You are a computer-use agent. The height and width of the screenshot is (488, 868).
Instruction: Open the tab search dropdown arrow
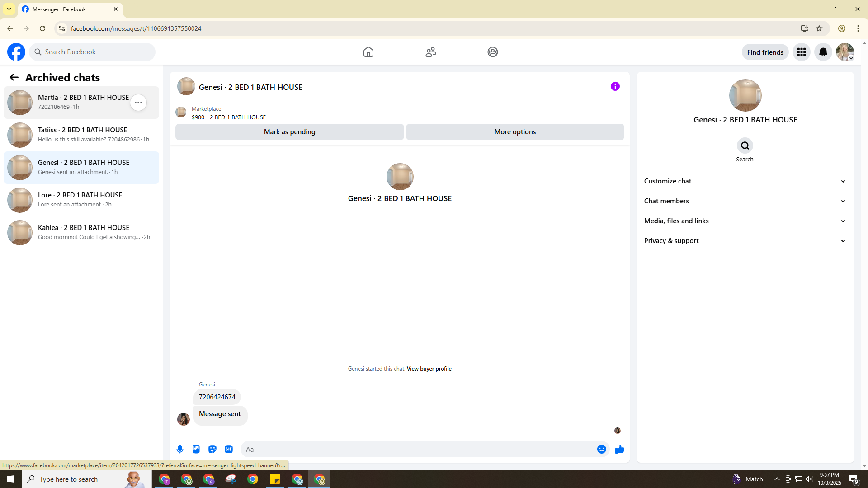(9, 9)
